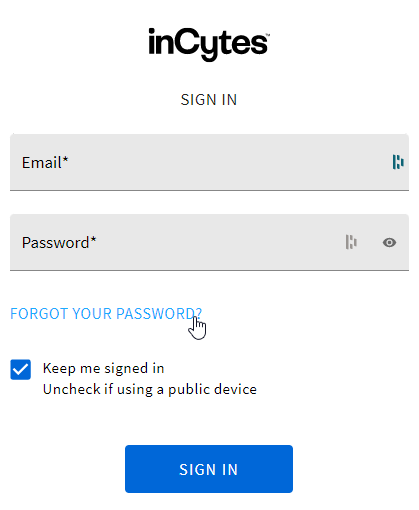Focus the Password input field

(x=209, y=242)
